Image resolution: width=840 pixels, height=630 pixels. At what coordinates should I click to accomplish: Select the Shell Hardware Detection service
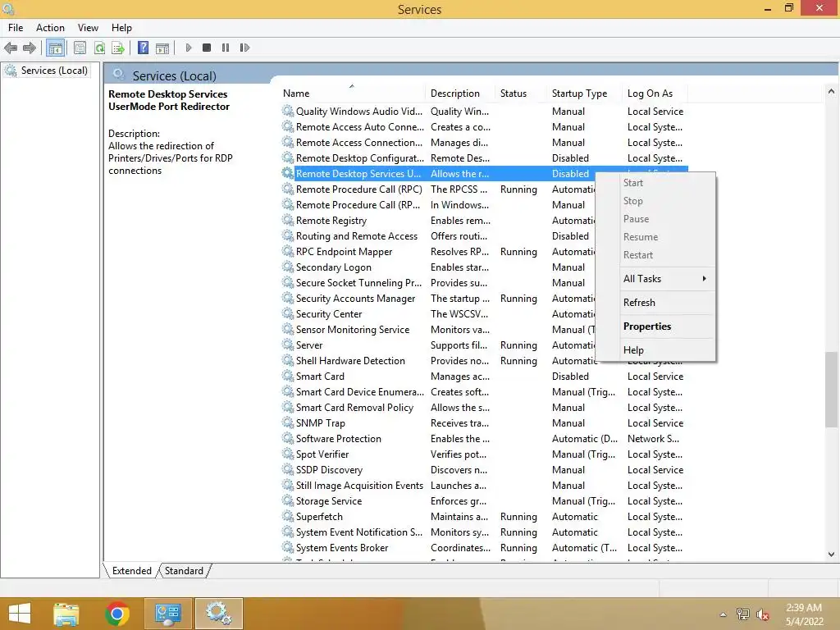pyautogui.click(x=350, y=361)
